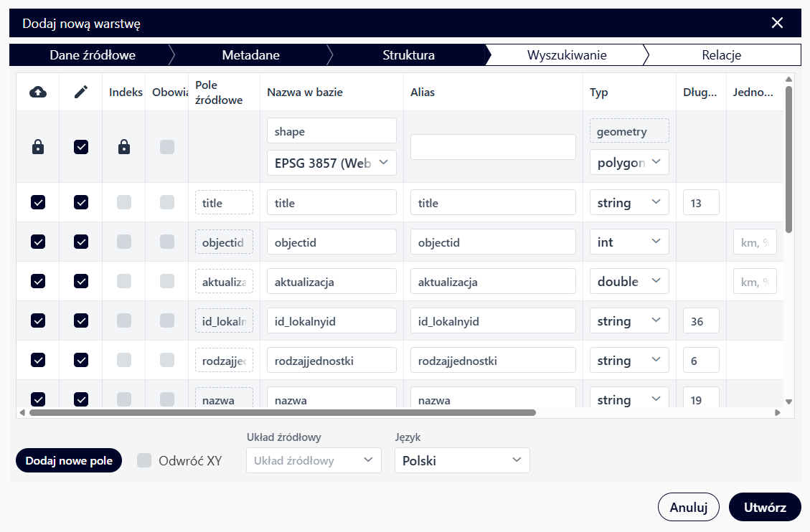Click the pencil edit column header icon
The image size is (810, 532).
tap(81, 92)
